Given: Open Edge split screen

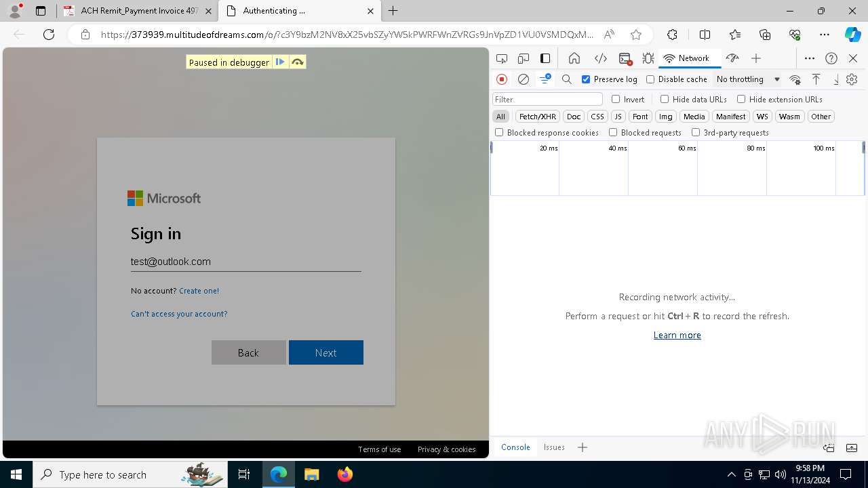Looking at the screenshot, I should [705, 35].
